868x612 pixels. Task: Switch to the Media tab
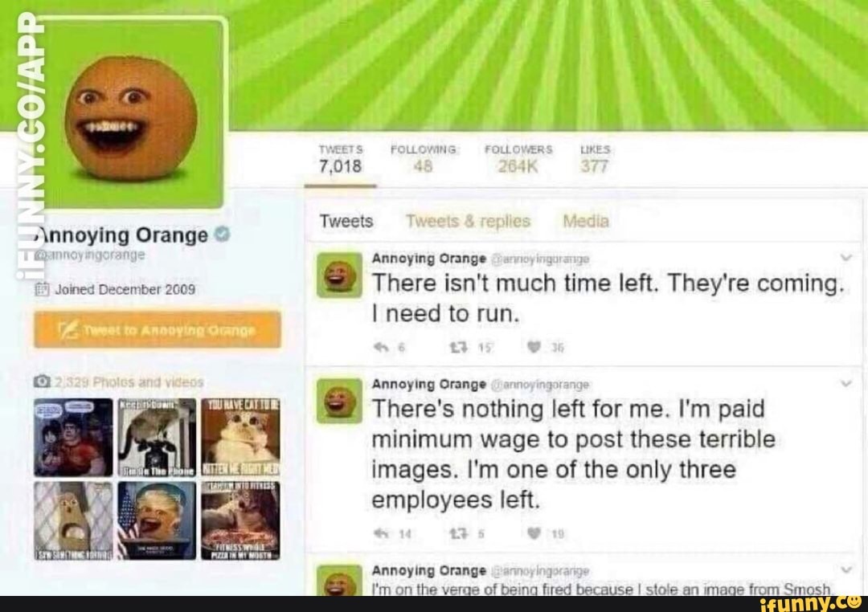pos(586,222)
